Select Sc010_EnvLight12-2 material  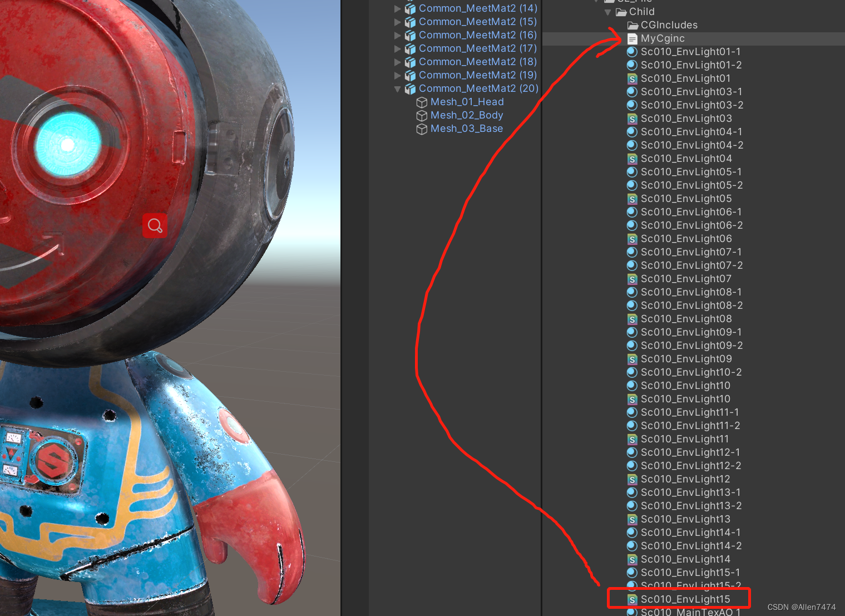pos(691,466)
